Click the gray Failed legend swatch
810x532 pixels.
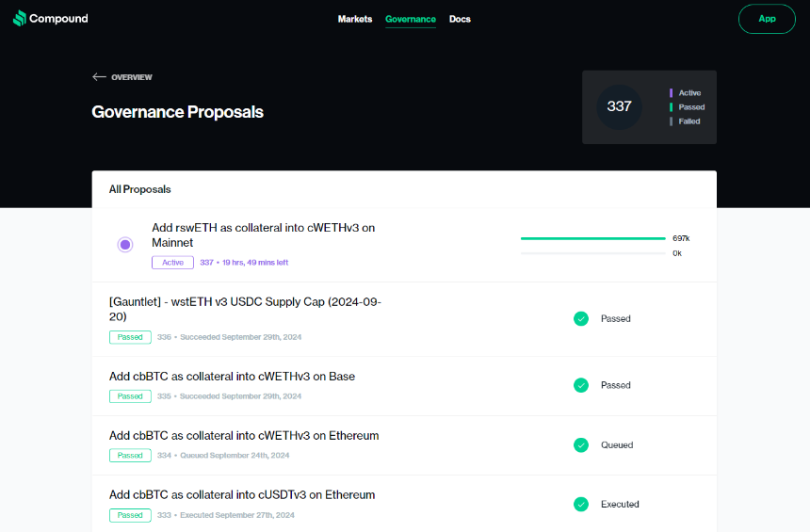671,121
